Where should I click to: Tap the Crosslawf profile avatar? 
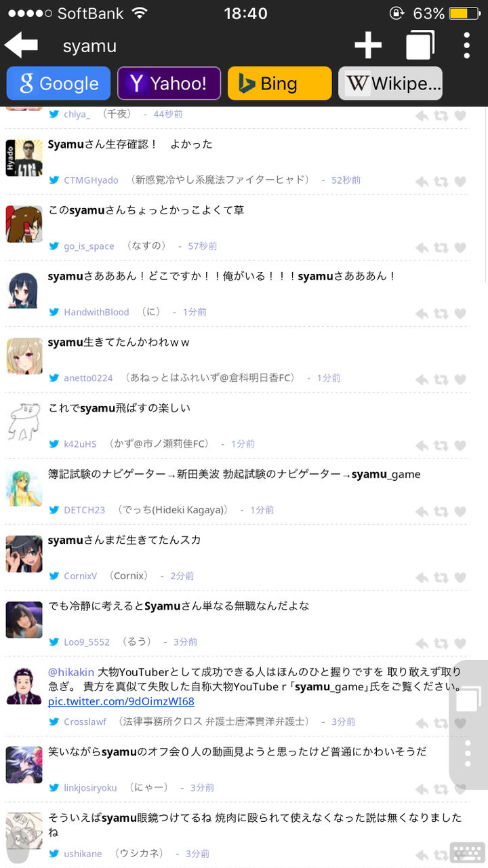(x=24, y=686)
